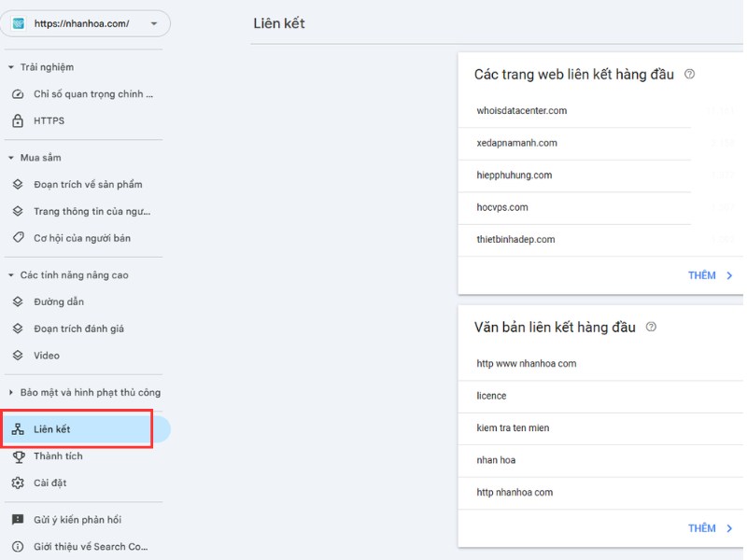Click THÊM in top linking text card
Viewport: 747px width, 560px height.
pos(710,528)
